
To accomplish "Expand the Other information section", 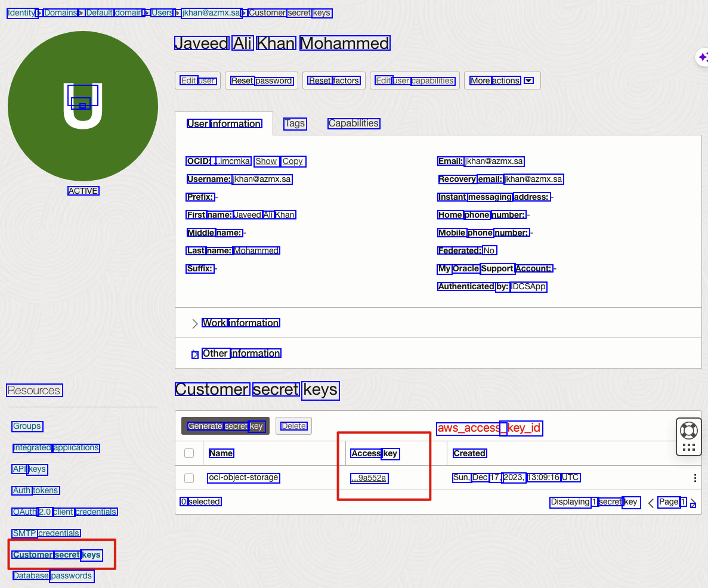I will pos(194,354).
